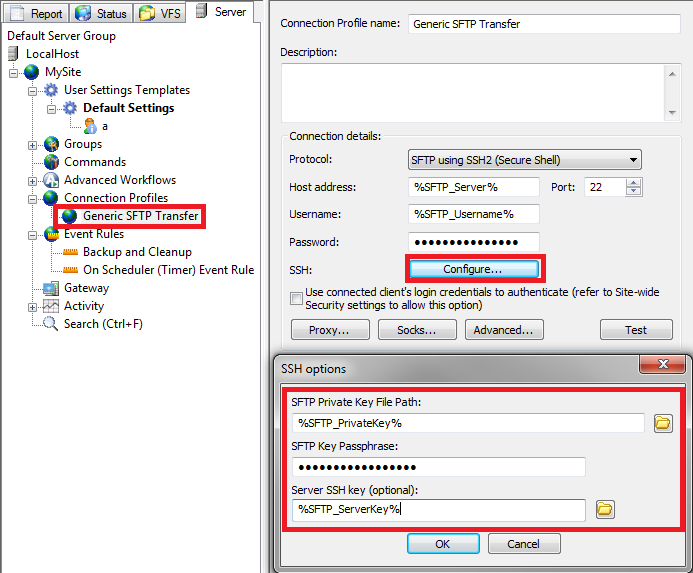Viewport: 693px width, 573px height.
Task: Click the LocalHost server icon
Action: (x=15, y=54)
